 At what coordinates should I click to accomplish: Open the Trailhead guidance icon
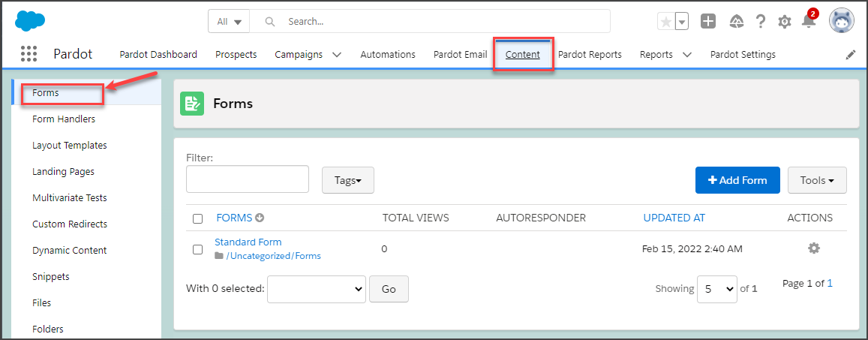click(x=736, y=22)
